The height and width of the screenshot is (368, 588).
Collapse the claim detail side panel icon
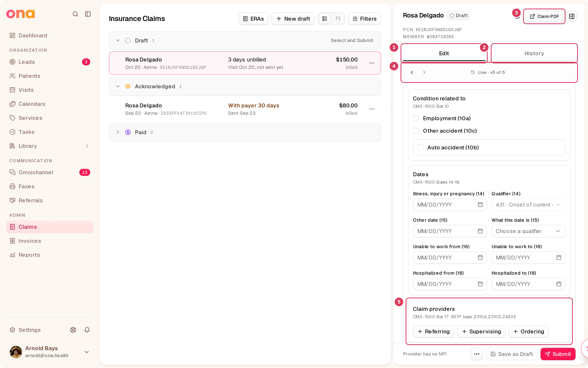coord(572,16)
